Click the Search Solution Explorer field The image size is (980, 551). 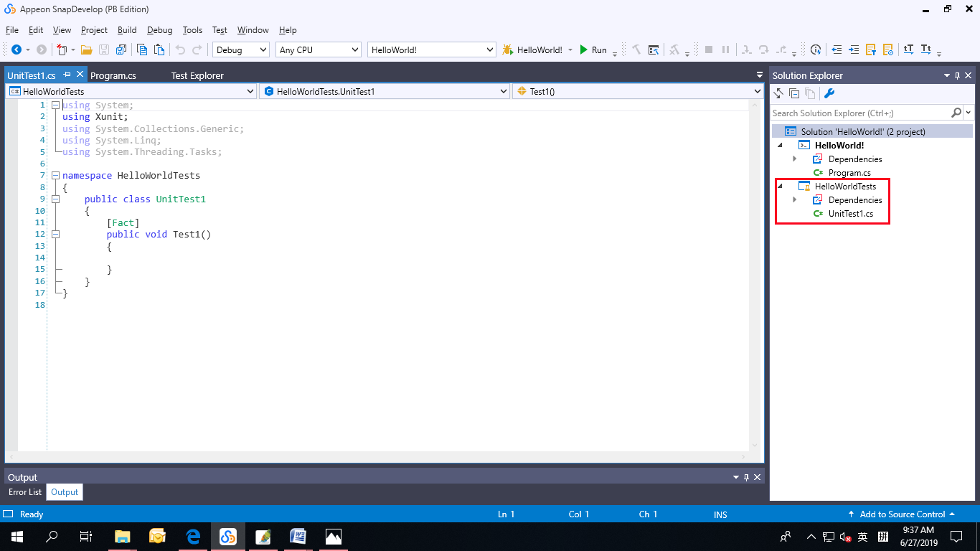pyautogui.click(x=860, y=113)
